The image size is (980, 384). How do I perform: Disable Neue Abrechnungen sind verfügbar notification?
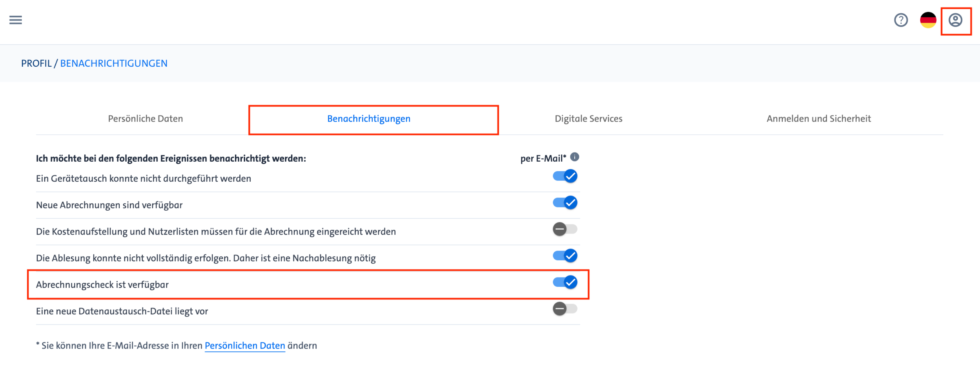tap(565, 203)
